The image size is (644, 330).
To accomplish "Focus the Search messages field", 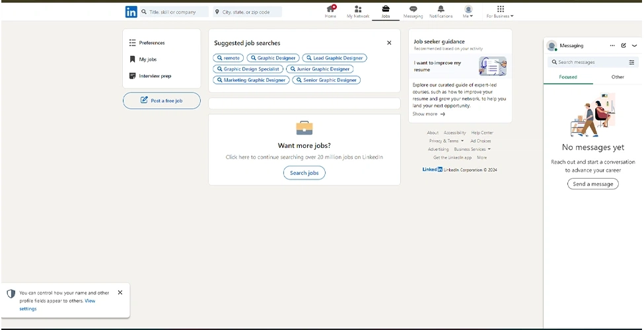I will pyautogui.click(x=589, y=62).
